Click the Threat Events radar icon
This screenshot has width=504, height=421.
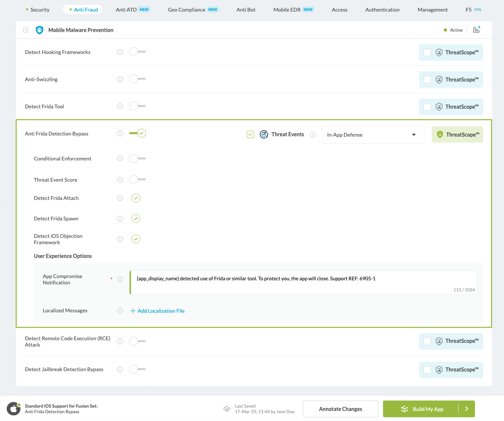coord(264,134)
